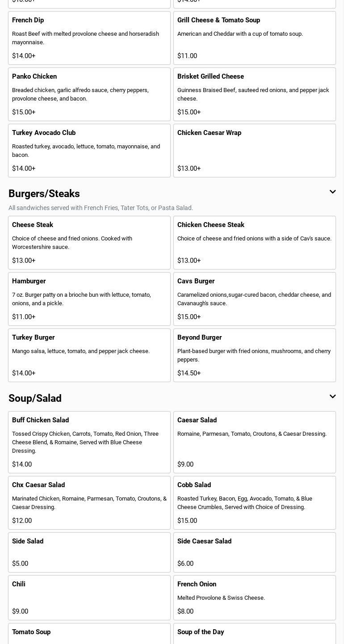Open the Cavs Burger item

pos(255,299)
